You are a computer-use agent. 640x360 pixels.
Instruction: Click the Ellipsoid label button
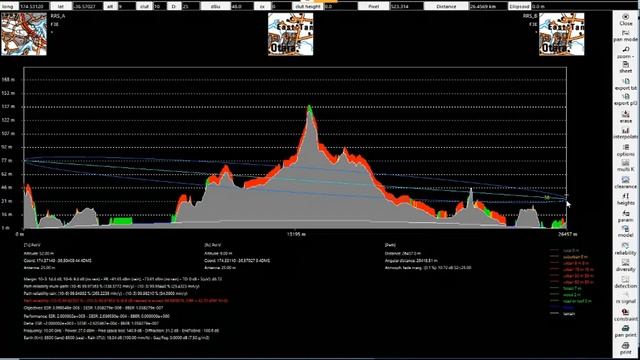pyautogui.click(x=519, y=7)
